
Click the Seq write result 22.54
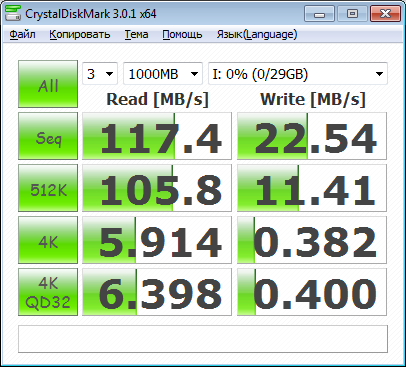(x=312, y=136)
